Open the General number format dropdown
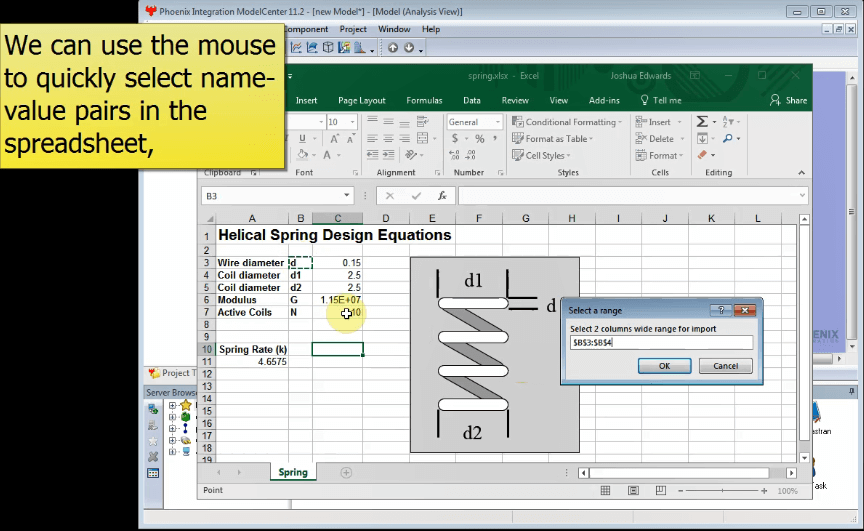Image resolution: width=864 pixels, height=531 pixels. tap(498, 122)
